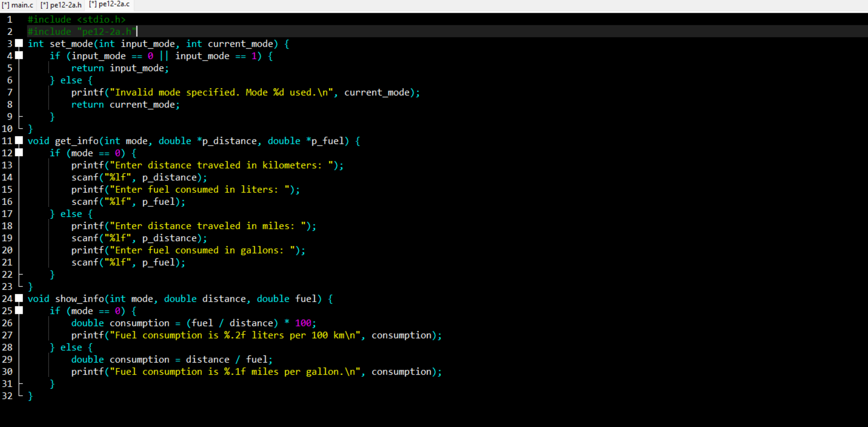Switch to the main.c tab
Image resolution: width=868 pixels, height=427 pixels.
pyautogui.click(x=17, y=5)
